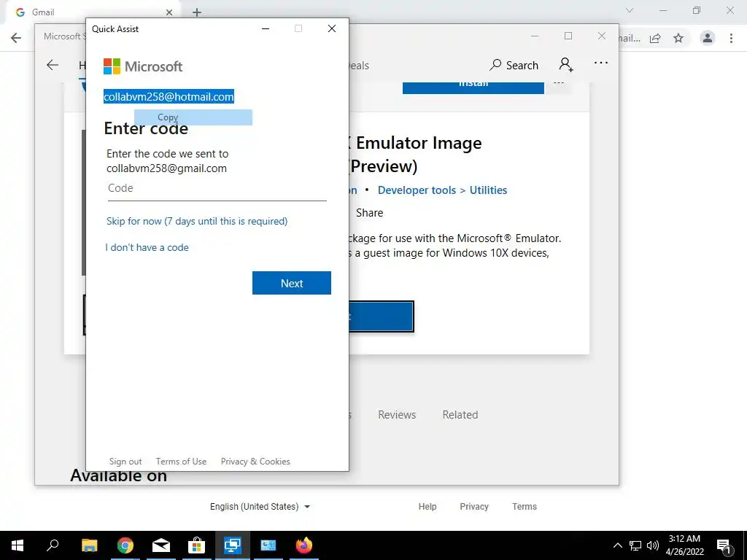Click I don't have a code link

click(147, 248)
